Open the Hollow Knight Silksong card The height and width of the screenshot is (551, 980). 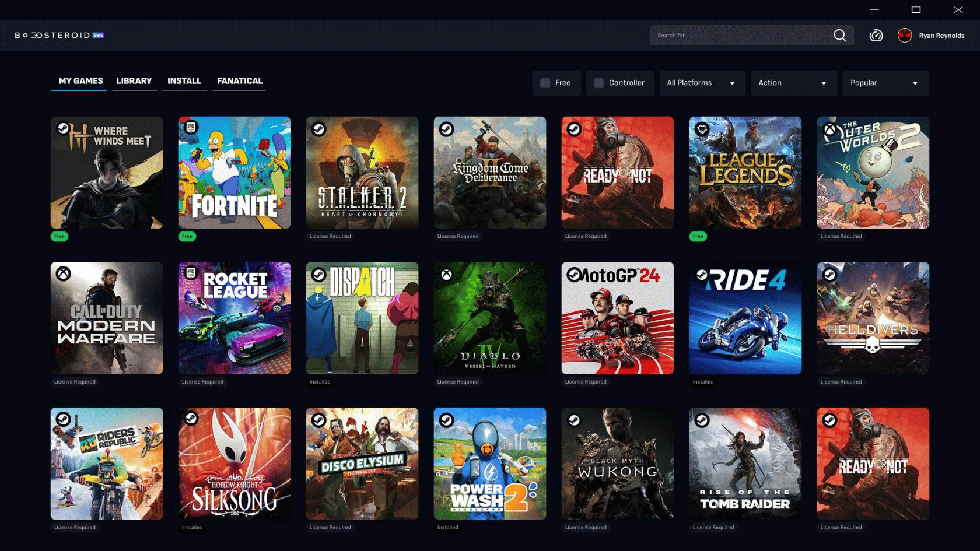pyautogui.click(x=235, y=464)
